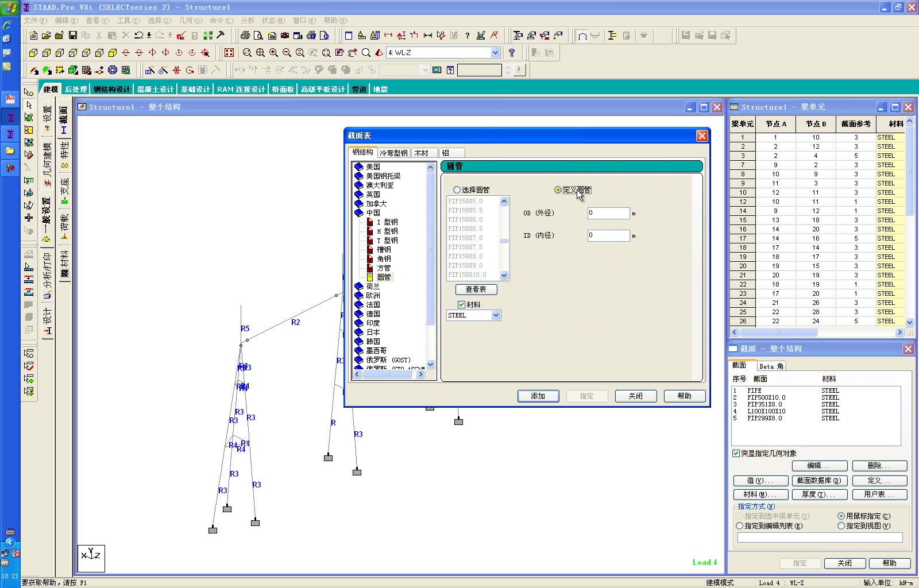The width and height of the screenshot is (919, 588).
Task: Click the New Structure toolbar icon
Action: coord(33,36)
